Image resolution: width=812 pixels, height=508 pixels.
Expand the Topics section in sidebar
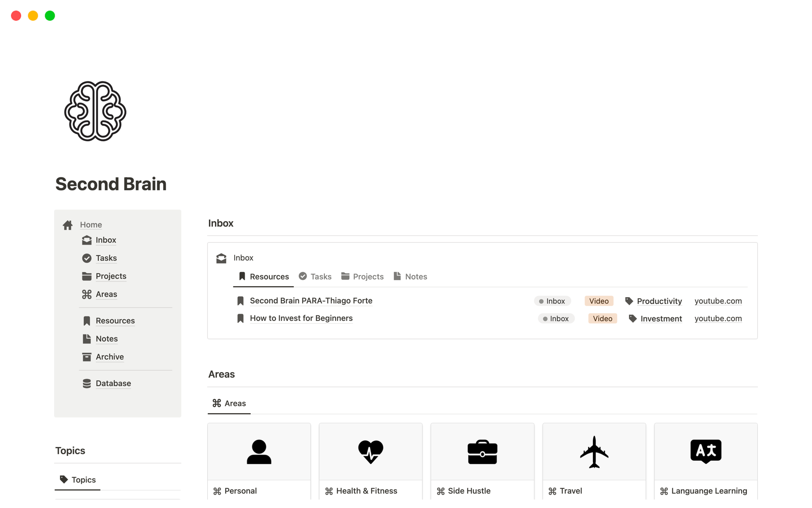(70, 451)
